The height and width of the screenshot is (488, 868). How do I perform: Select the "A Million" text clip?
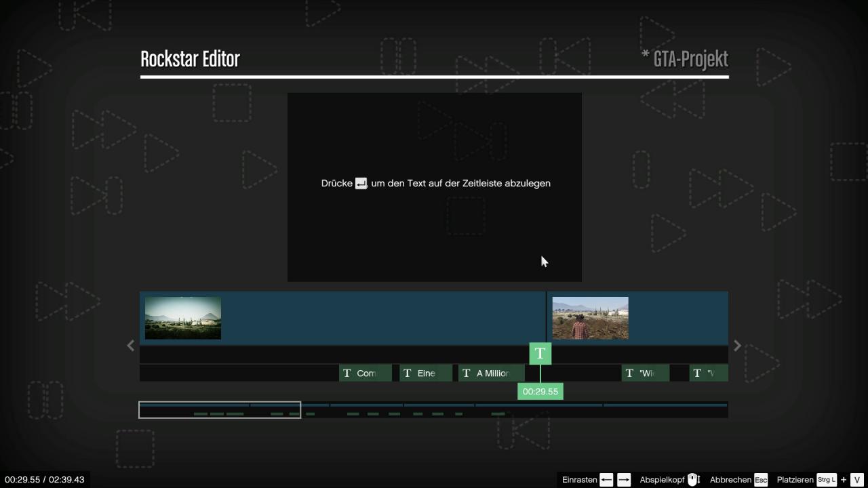(x=492, y=373)
